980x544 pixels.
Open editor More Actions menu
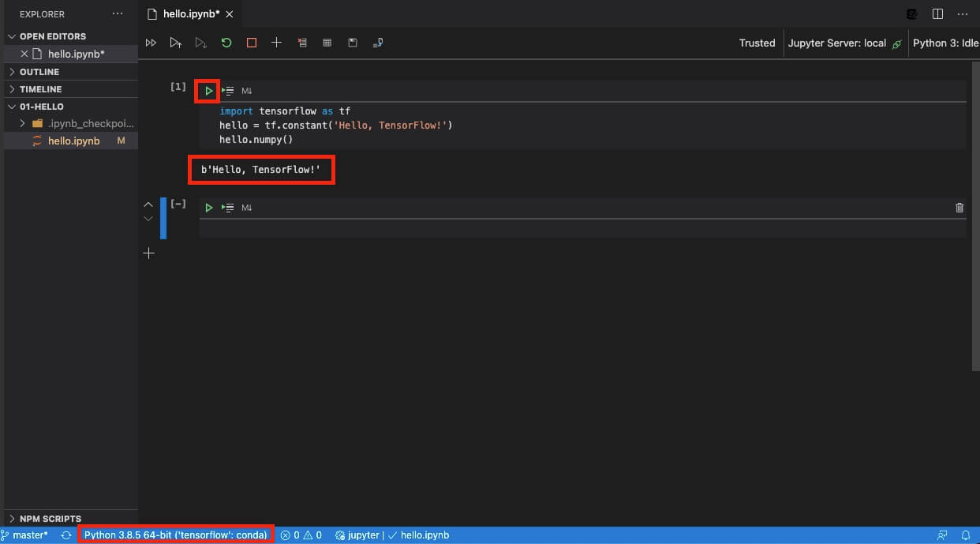pyautogui.click(x=962, y=13)
